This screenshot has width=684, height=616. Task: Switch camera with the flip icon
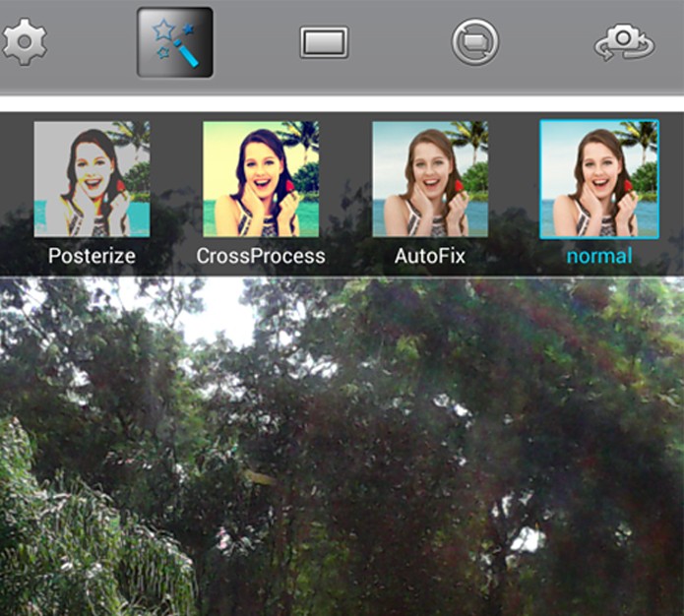click(624, 42)
